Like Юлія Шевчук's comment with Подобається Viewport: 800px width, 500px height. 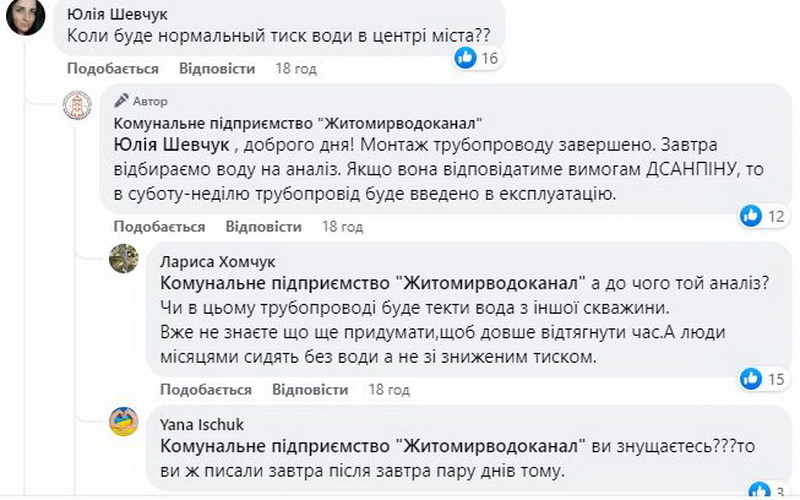[x=113, y=69]
